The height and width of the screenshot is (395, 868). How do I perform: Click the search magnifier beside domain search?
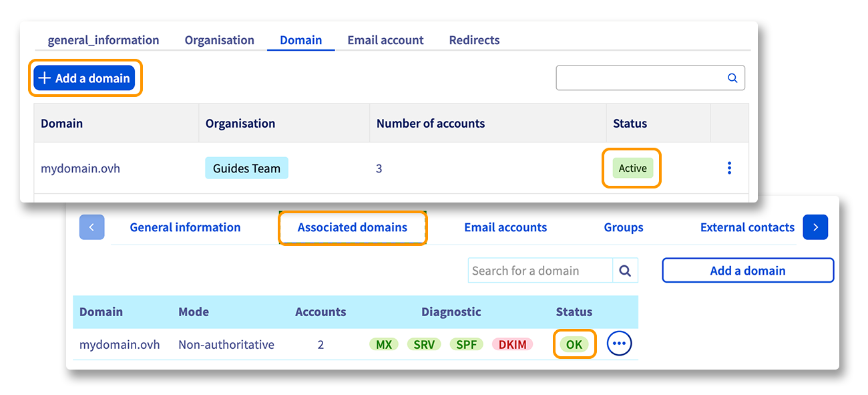(625, 271)
